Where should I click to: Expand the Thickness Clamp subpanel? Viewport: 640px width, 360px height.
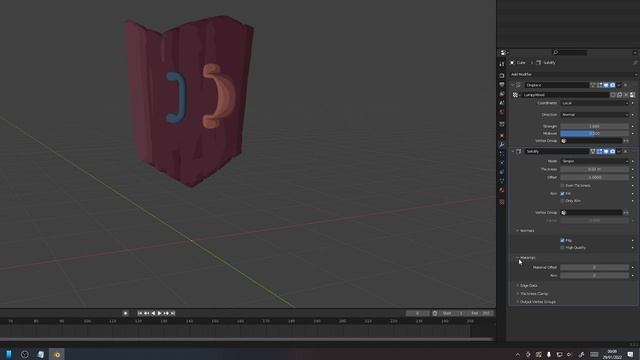(518, 293)
